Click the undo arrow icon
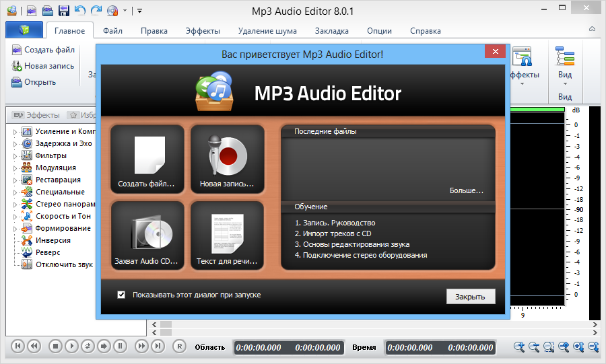The image size is (606, 364). pos(79,10)
